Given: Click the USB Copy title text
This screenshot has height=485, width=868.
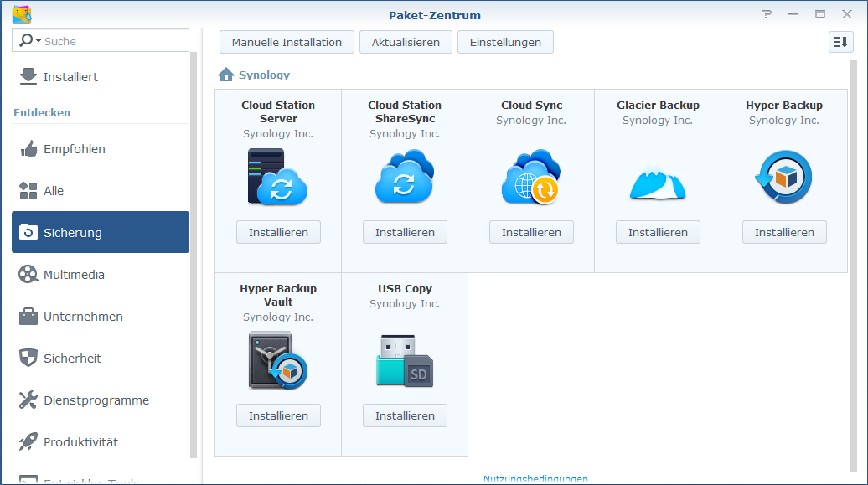Looking at the screenshot, I should click(x=405, y=288).
